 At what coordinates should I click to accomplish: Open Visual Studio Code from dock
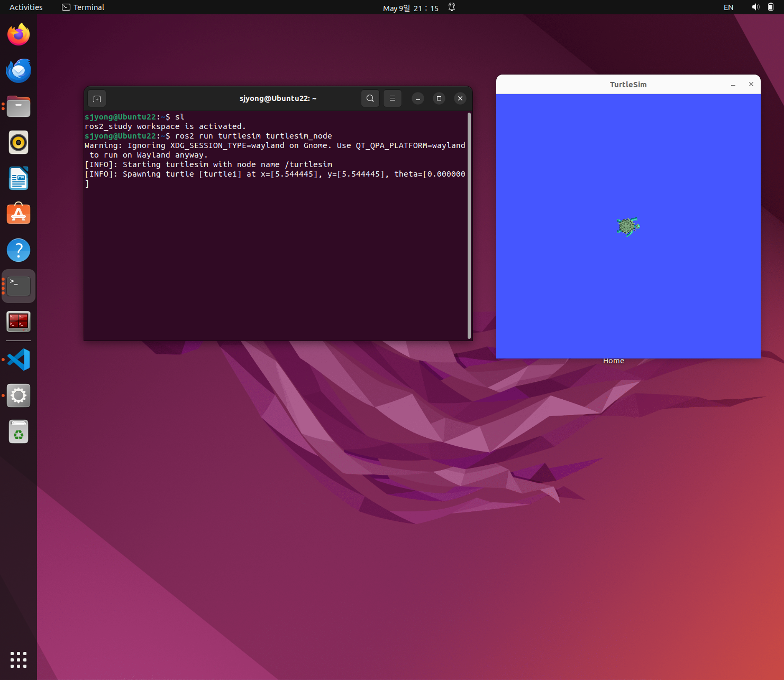19,360
